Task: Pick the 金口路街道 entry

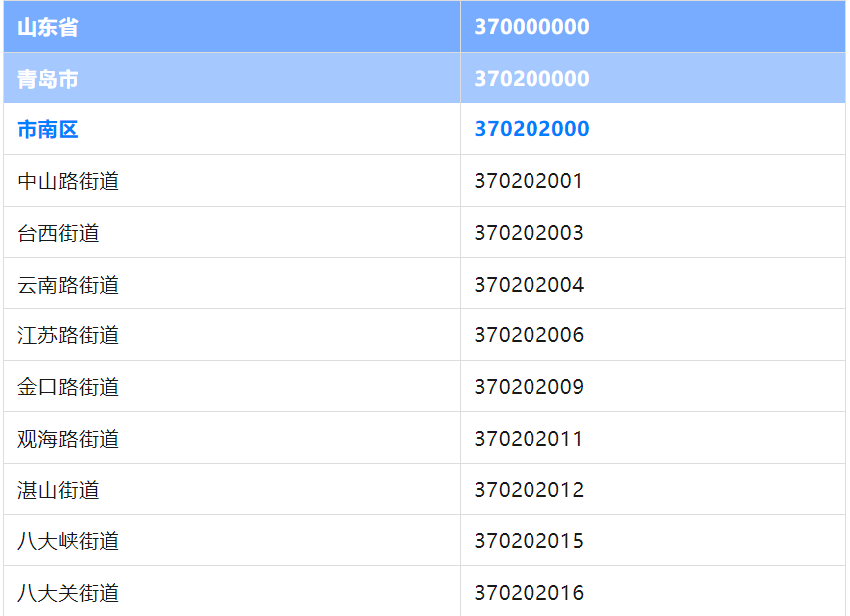Action: [69, 387]
